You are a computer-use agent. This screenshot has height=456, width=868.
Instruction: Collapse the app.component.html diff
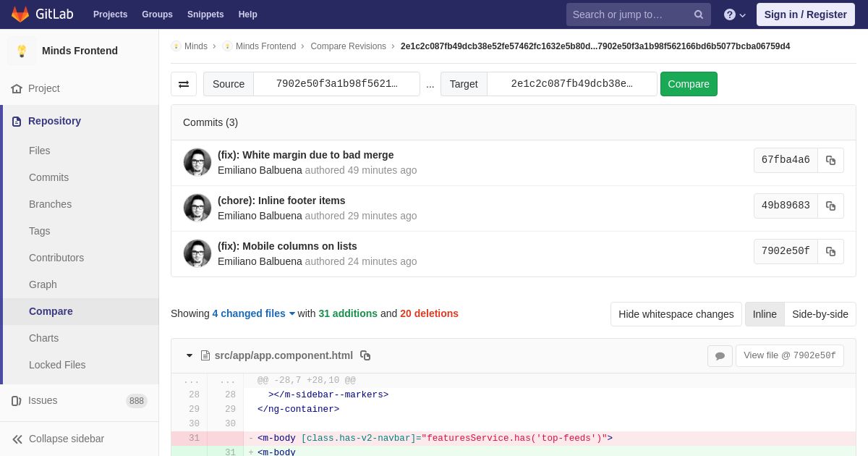[x=190, y=355]
